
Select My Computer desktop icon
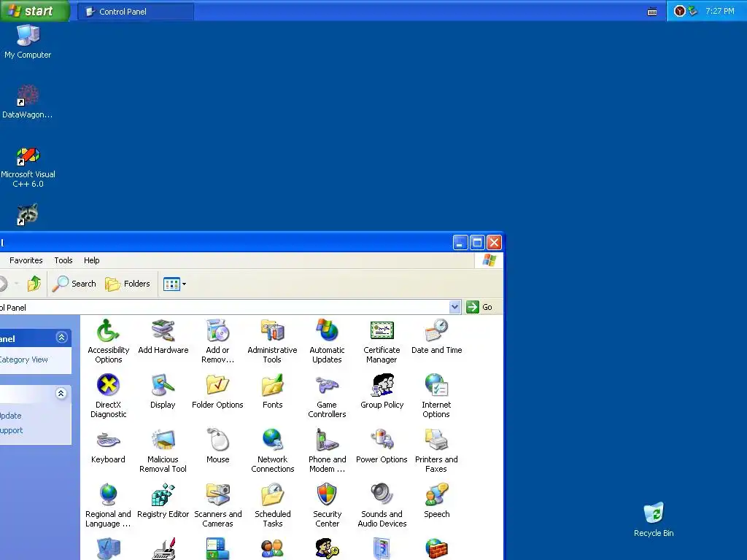(28, 41)
